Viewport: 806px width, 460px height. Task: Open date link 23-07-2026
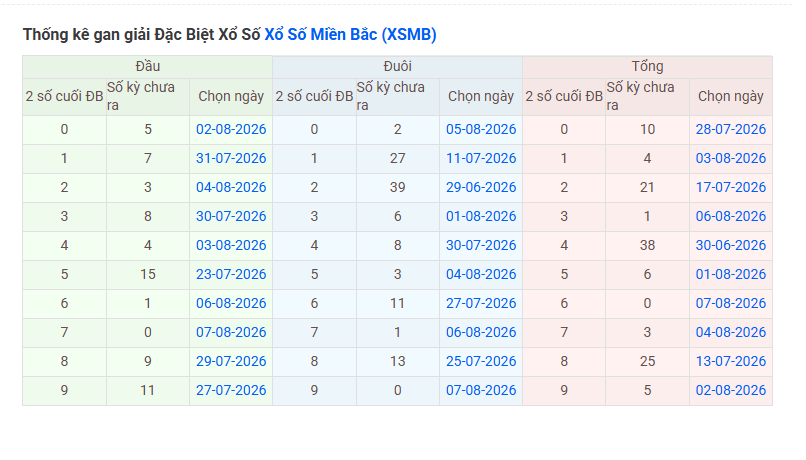(231, 274)
